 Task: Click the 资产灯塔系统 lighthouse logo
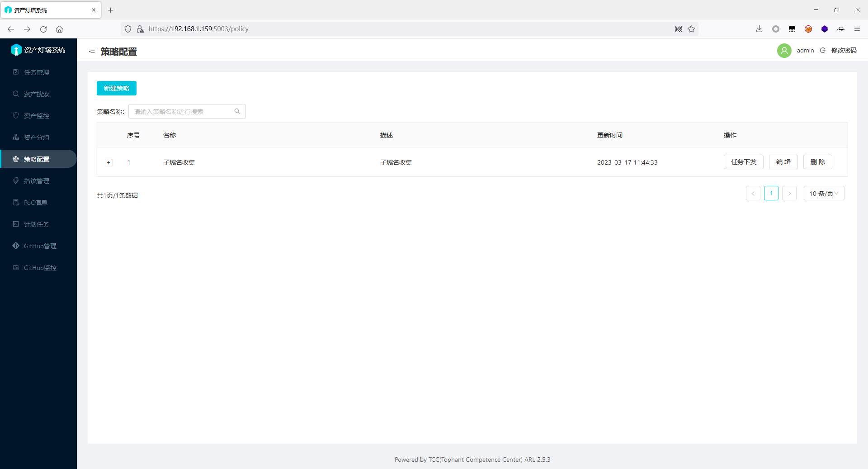click(16, 50)
